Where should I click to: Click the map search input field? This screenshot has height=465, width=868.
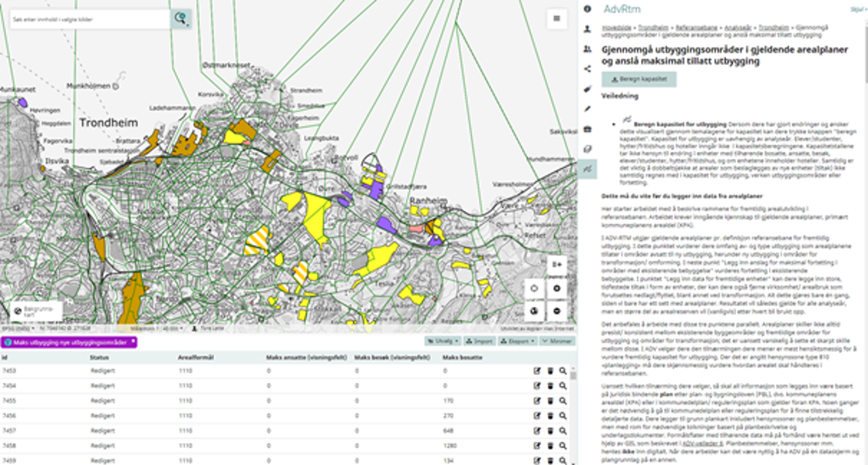coord(89,19)
